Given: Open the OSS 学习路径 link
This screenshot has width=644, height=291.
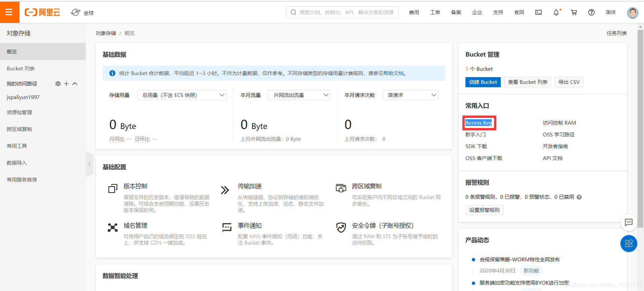Looking at the screenshot, I should click(559, 135).
